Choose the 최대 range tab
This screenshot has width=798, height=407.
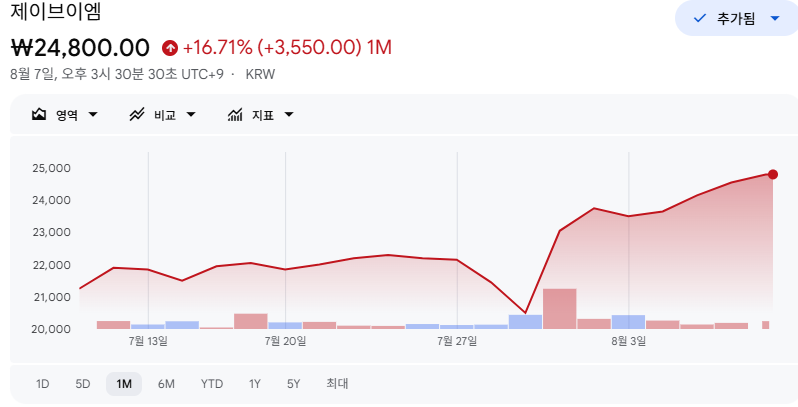tap(337, 384)
